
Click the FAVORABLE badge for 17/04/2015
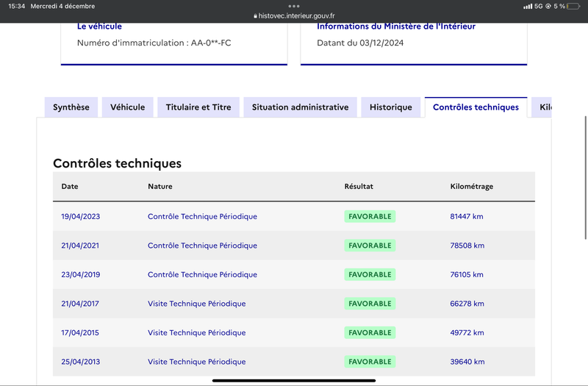point(370,333)
